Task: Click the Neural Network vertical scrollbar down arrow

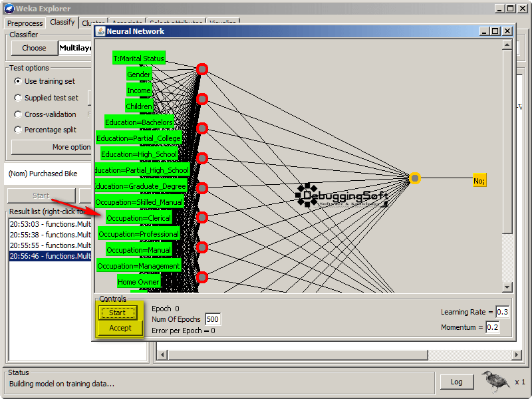Action: click(x=507, y=287)
